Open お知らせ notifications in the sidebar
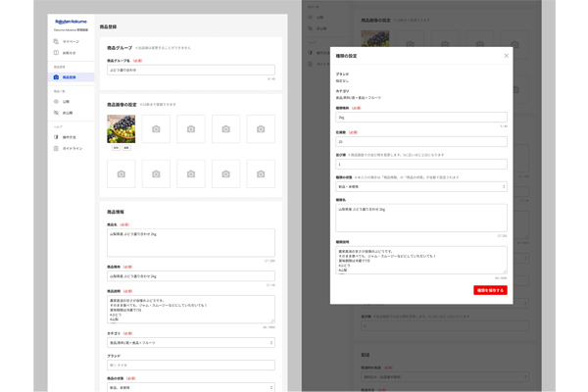This screenshot has height=392, width=588. [70, 53]
